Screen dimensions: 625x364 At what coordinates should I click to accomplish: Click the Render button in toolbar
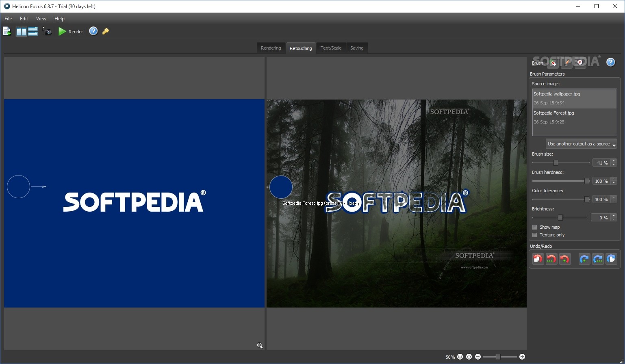tap(71, 31)
